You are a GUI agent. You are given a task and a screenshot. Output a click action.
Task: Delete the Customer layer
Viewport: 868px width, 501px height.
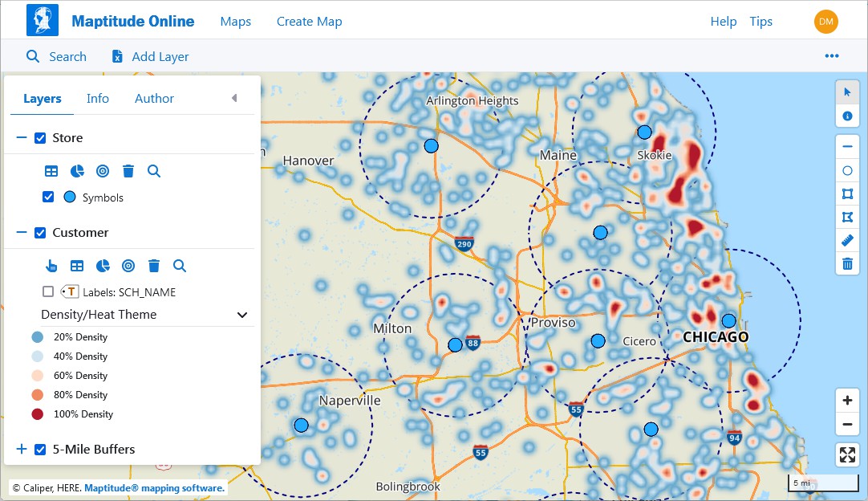(x=153, y=265)
